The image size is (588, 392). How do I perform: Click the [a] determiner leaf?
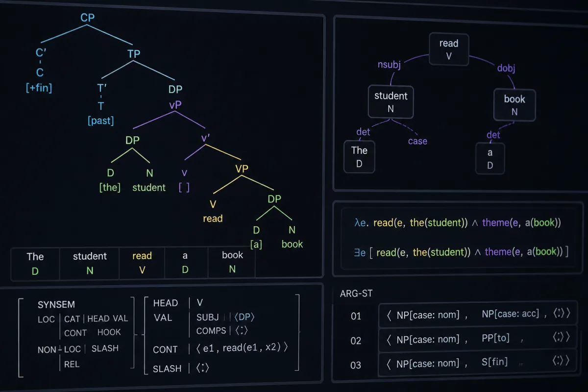(256, 244)
